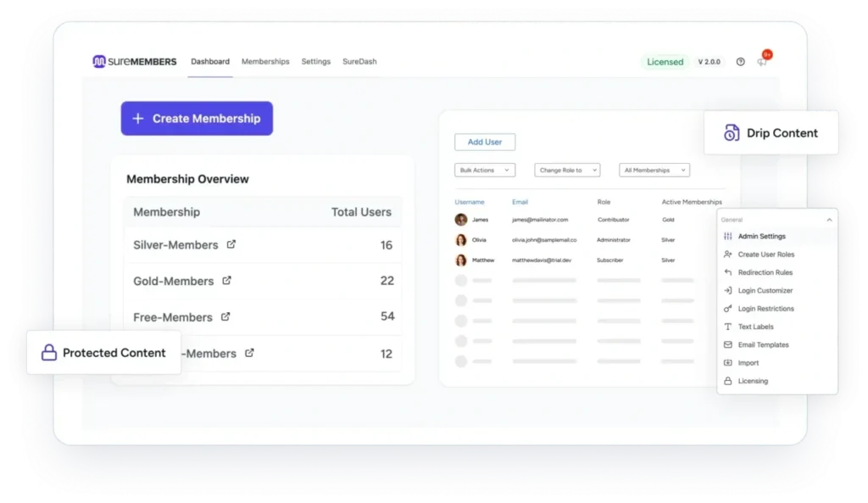The image size is (868, 503).
Task: Open Free-Members external link icon
Action: pyautogui.click(x=225, y=317)
